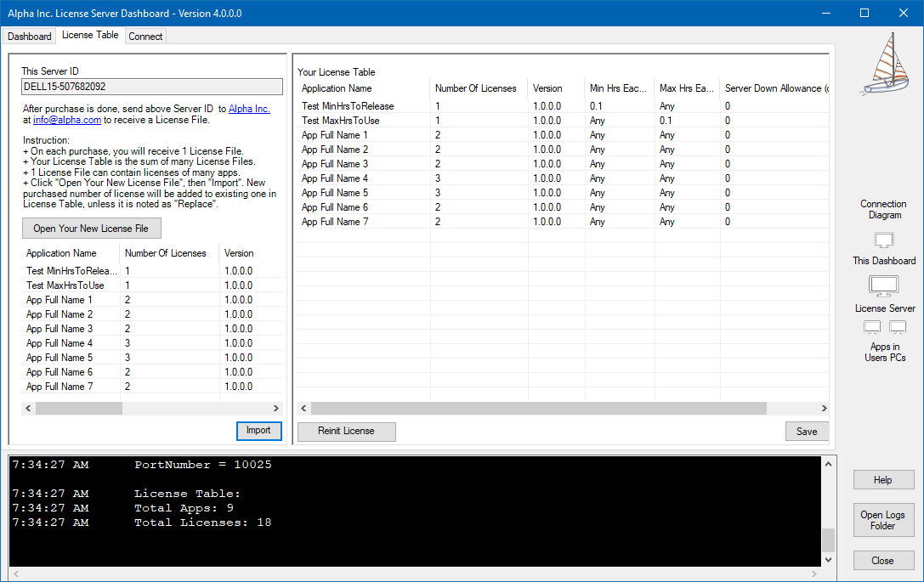Viewport: 924px width, 582px height.
Task: Click Version column header in Your License Table
Action: click(556, 88)
